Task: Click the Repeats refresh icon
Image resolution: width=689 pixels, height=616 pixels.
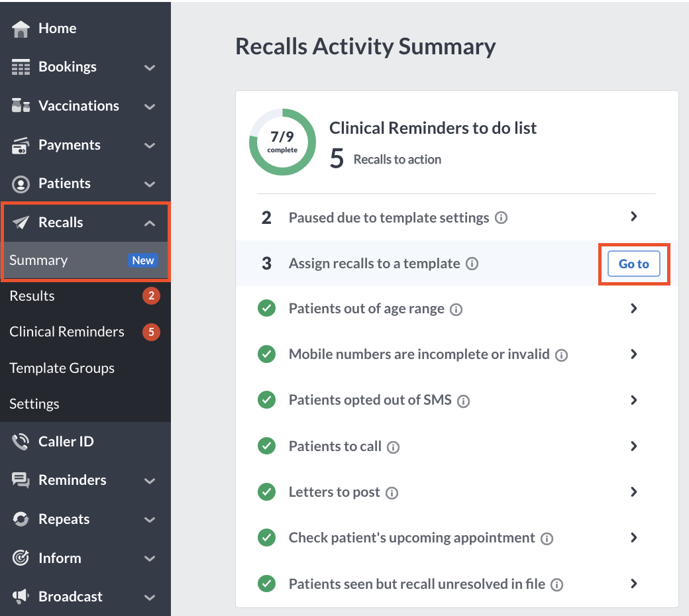Action: click(x=21, y=519)
